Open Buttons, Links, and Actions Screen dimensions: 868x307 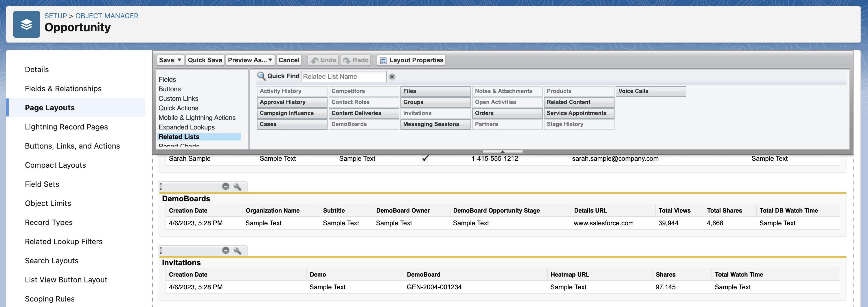tap(72, 146)
